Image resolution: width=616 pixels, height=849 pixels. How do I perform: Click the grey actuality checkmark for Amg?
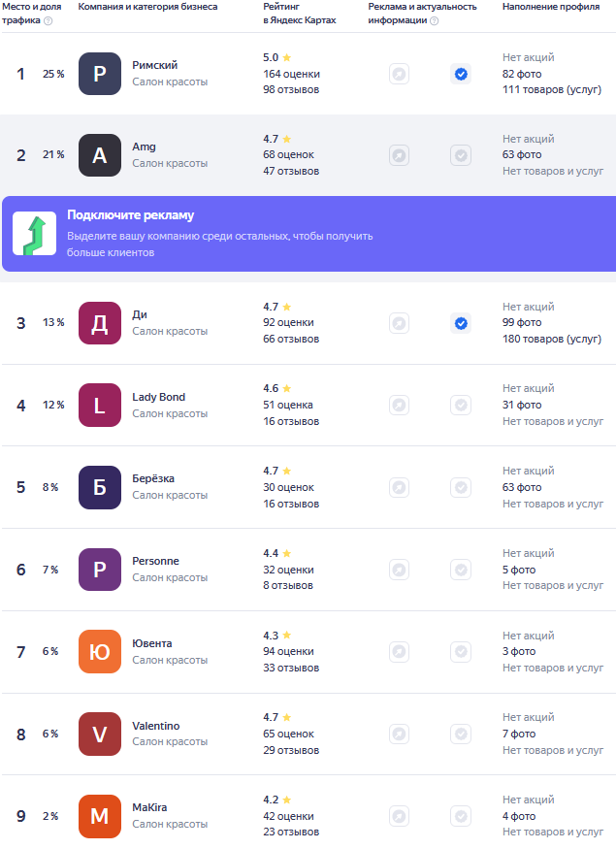(x=461, y=155)
